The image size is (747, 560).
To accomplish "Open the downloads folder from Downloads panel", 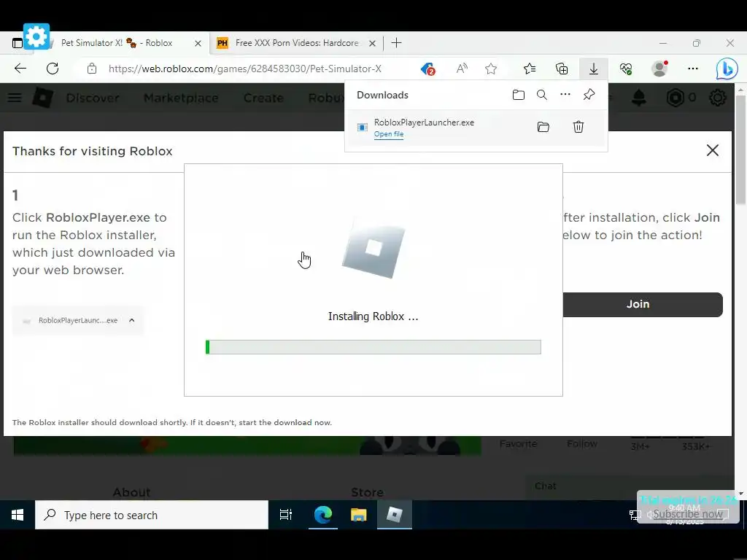I will click(x=519, y=95).
